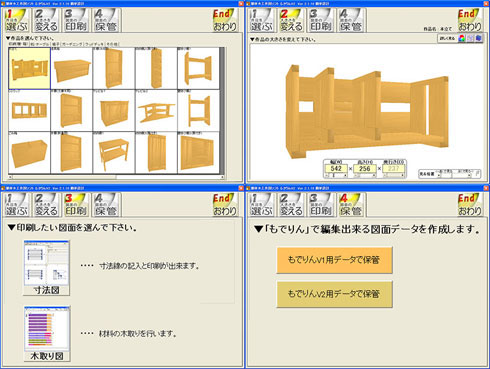Click '3 印刷' in the furniture selection window
Image resolution: width=490 pixels, height=369 pixels.
click(76, 20)
